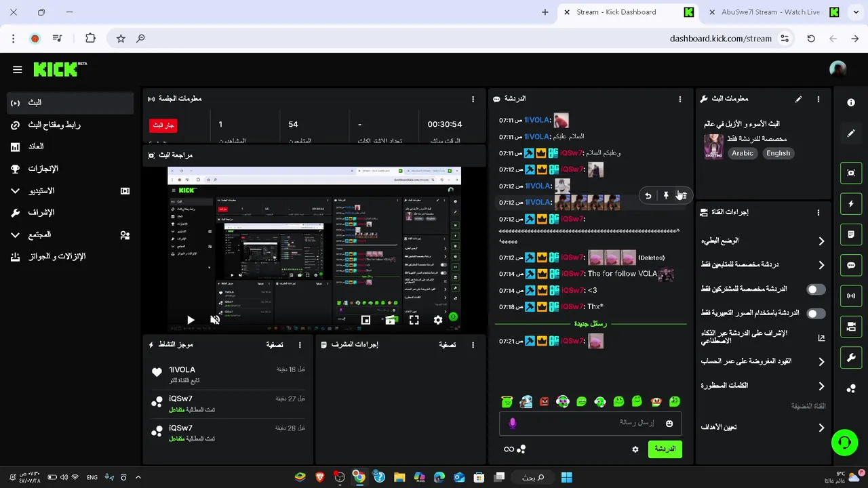Open العائد revenue sidebar item
868x488 pixels.
point(71,147)
